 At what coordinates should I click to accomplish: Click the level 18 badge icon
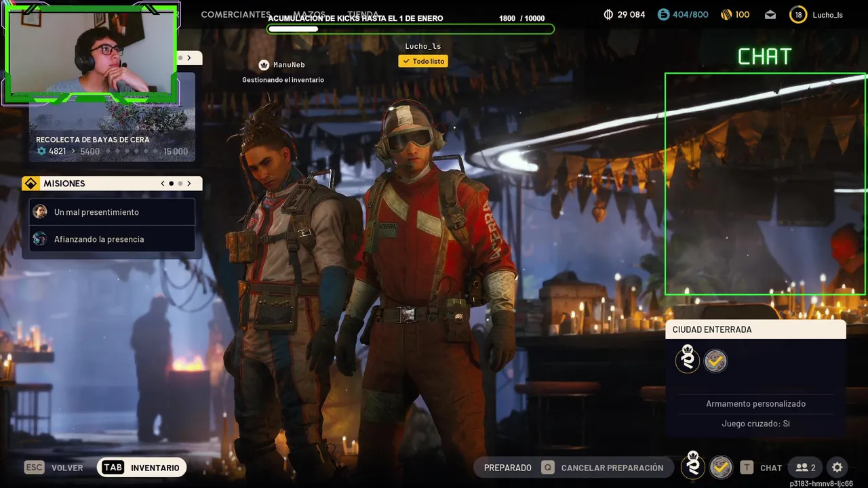click(798, 14)
